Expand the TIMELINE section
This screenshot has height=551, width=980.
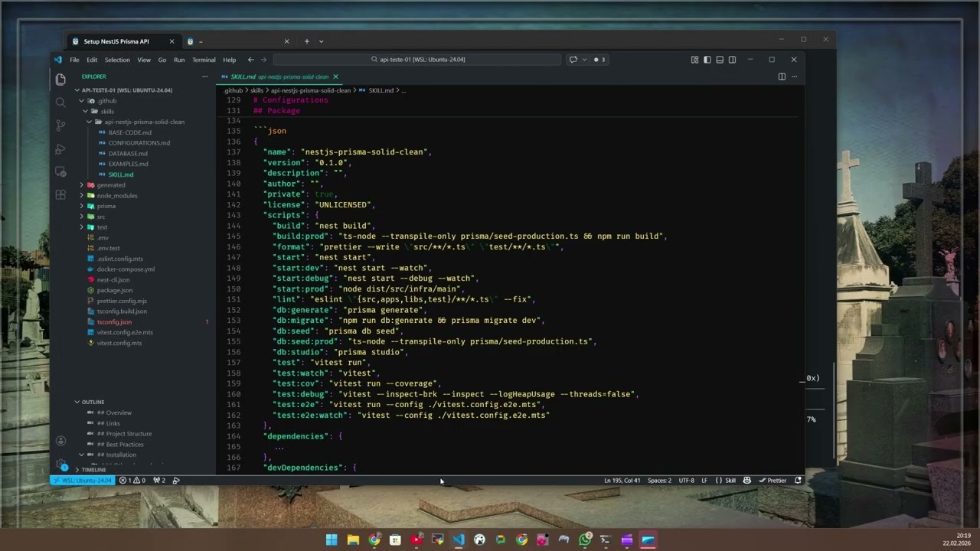[x=93, y=470]
